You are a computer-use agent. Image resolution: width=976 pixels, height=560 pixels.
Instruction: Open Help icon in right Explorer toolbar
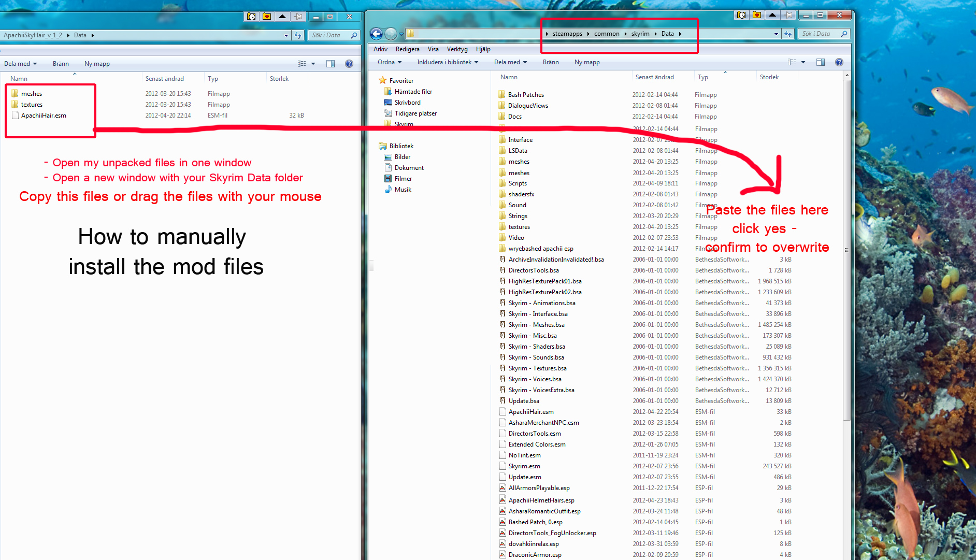point(839,62)
